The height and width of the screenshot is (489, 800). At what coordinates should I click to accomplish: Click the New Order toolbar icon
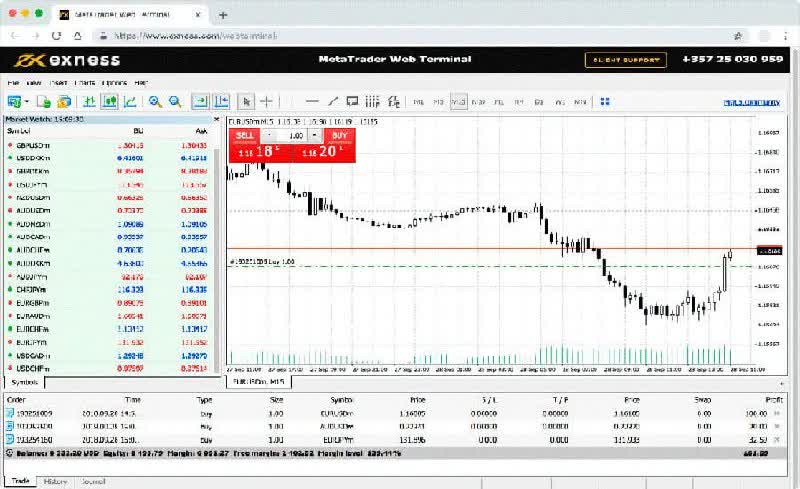[x=14, y=101]
